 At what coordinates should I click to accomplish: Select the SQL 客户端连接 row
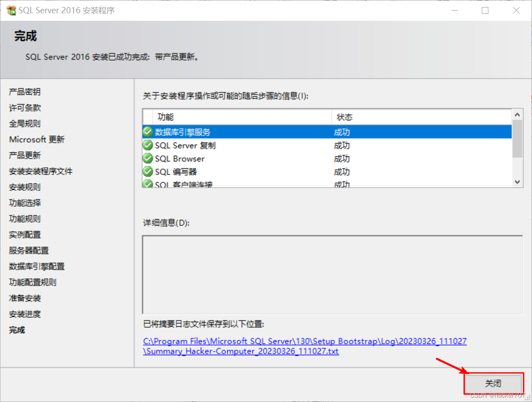coord(327,183)
